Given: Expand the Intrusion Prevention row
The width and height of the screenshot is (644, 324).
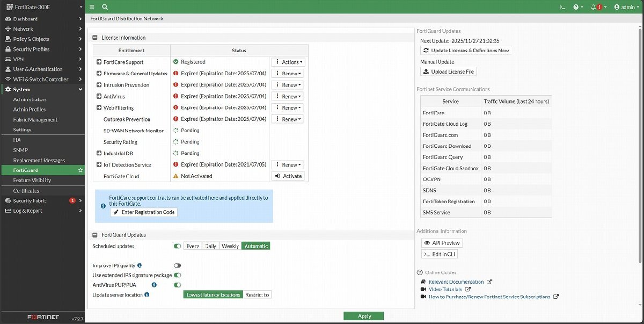Looking at the screenshot, I should pyautogui.click(x=99, y=85).
